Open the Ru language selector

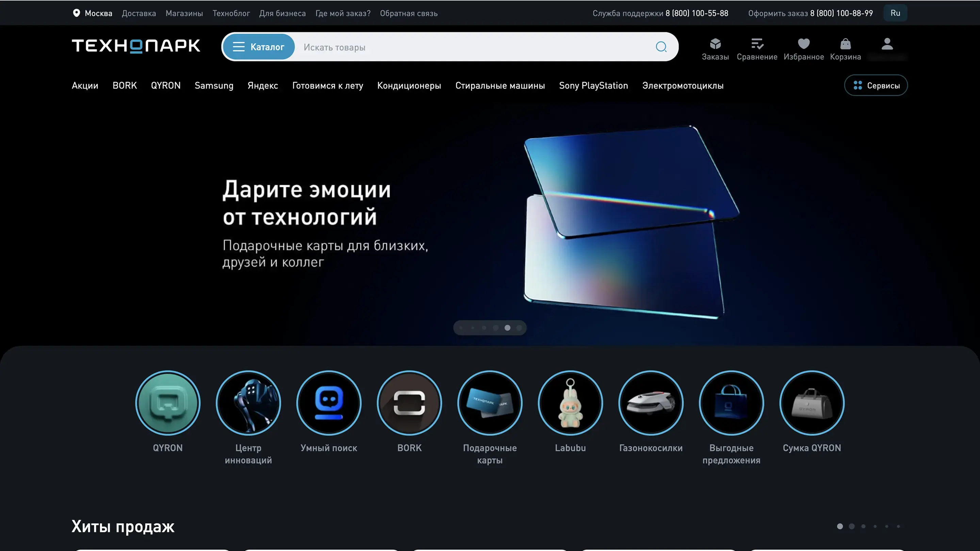pyautogui.click(x=895, y=13)
